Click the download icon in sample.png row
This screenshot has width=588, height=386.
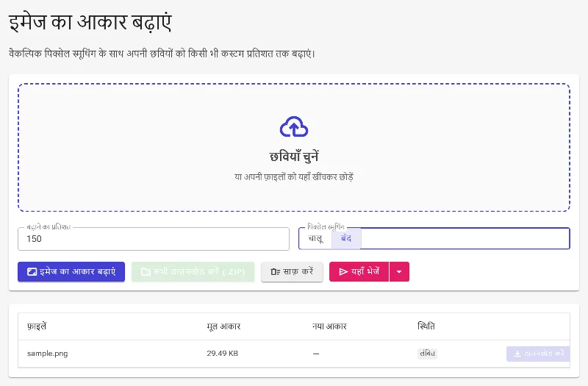click(517, 354)
